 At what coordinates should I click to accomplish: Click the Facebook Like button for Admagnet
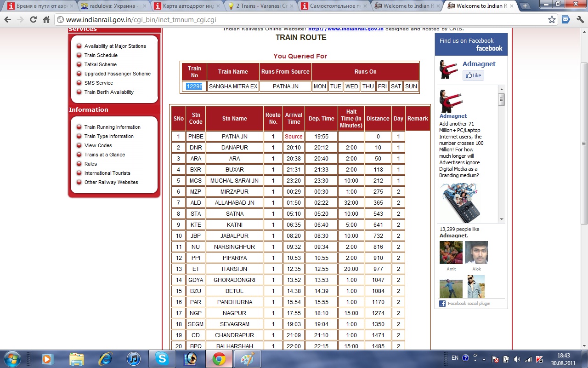473,75
